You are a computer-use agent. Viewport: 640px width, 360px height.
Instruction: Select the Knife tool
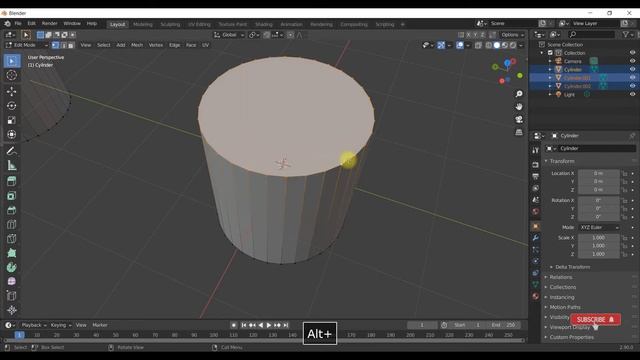point(12,239)
